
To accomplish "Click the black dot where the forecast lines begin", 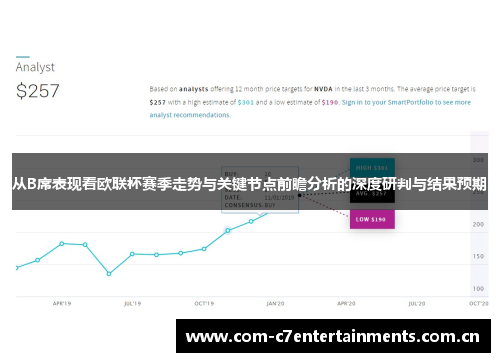I will tap(299, 195).
